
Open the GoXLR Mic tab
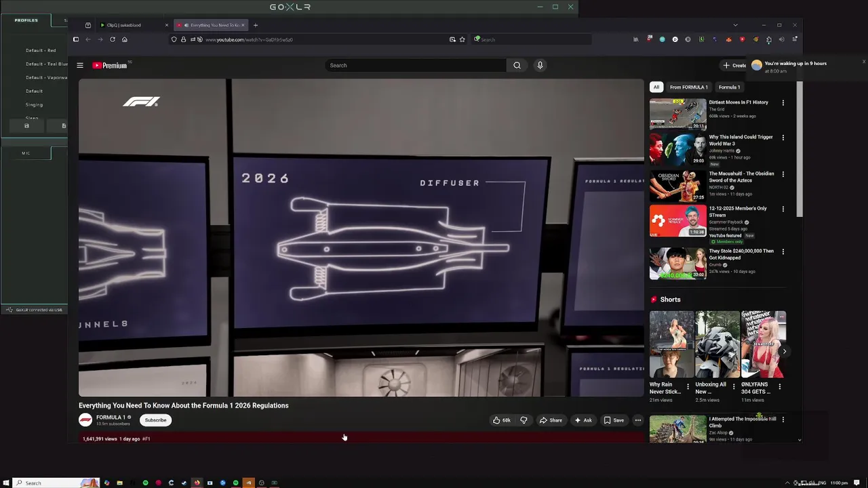pos(26,153)
